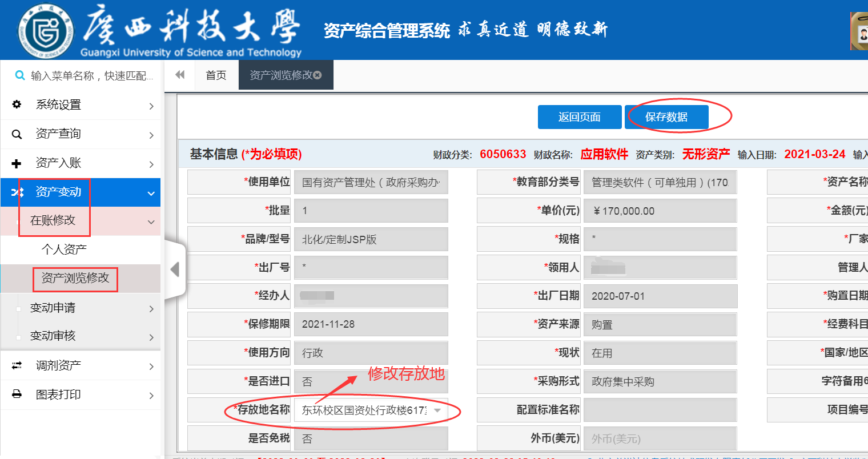This screenshot has width=868, height=459.
Task: Click the magnifier icon beside 资产查询
Action: (x=17, y=134)
